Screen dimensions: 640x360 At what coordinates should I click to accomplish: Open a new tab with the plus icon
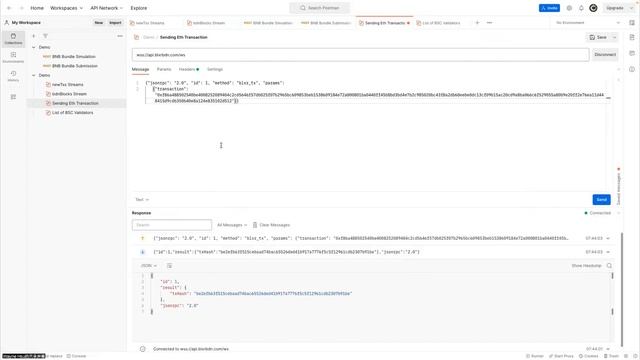[477, 22]
